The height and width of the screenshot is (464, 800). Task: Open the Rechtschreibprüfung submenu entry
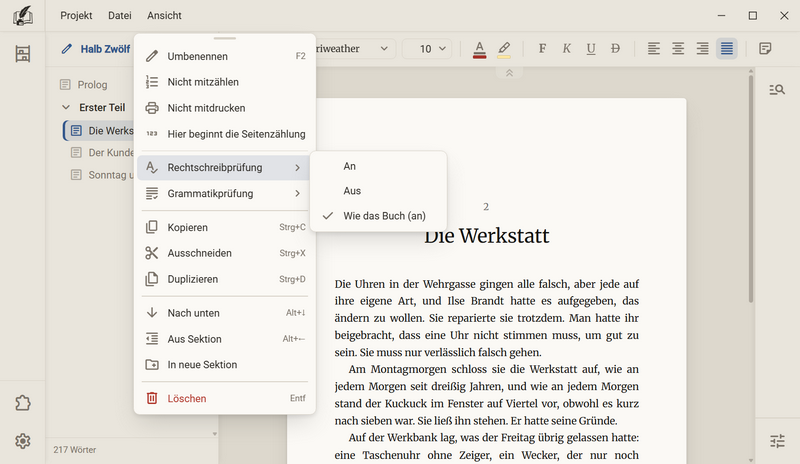[223, 167]
